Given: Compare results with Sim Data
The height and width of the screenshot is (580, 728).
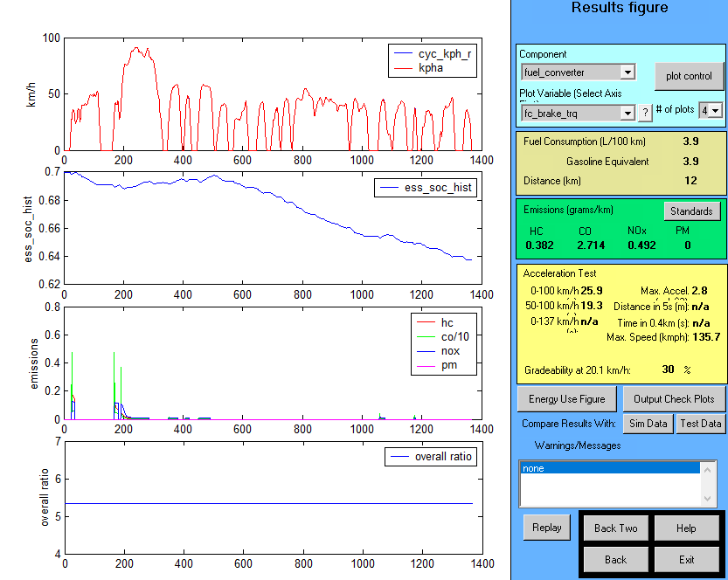Looking at the screenshot, I should (648, 424).
